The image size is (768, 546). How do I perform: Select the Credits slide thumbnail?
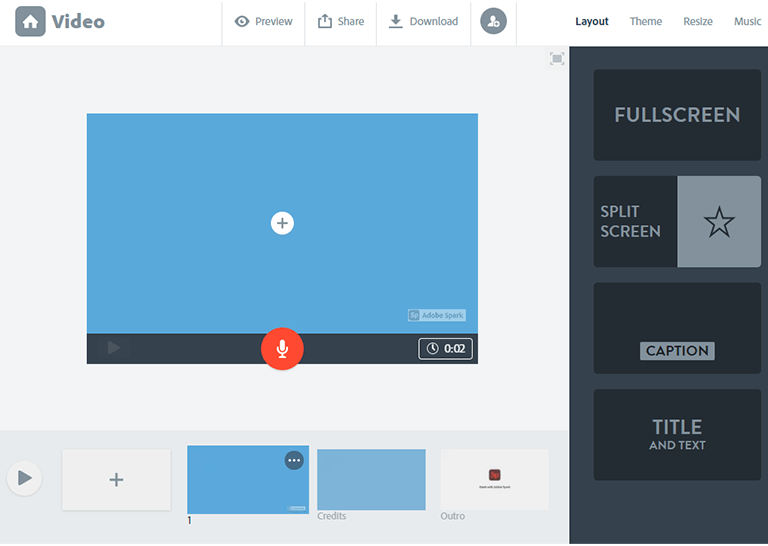[371, 479]
